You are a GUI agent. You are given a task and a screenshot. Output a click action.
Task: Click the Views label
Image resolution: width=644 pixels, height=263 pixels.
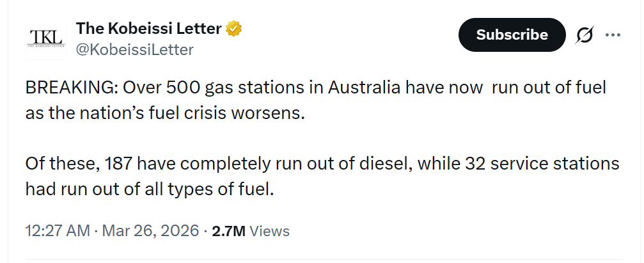269,231
